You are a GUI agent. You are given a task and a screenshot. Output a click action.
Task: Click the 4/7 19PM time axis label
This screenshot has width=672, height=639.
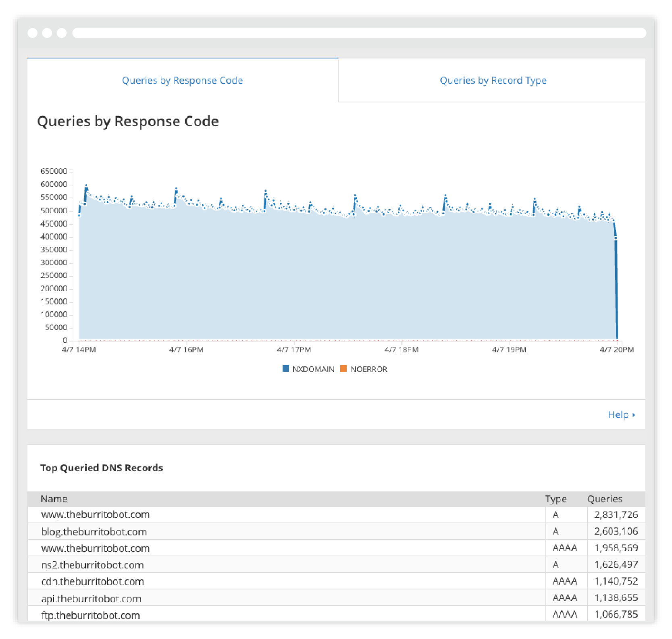[509, 350]
